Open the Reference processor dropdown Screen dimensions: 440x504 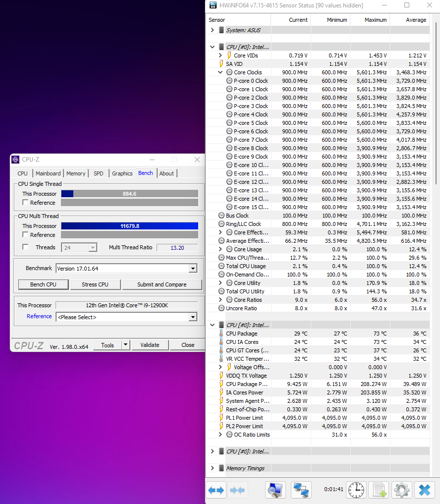pos(193,317)
